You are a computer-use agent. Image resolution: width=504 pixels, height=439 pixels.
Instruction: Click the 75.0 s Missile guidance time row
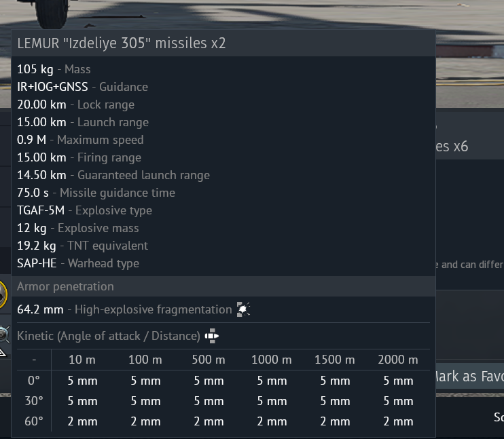[x=96, y=193]
